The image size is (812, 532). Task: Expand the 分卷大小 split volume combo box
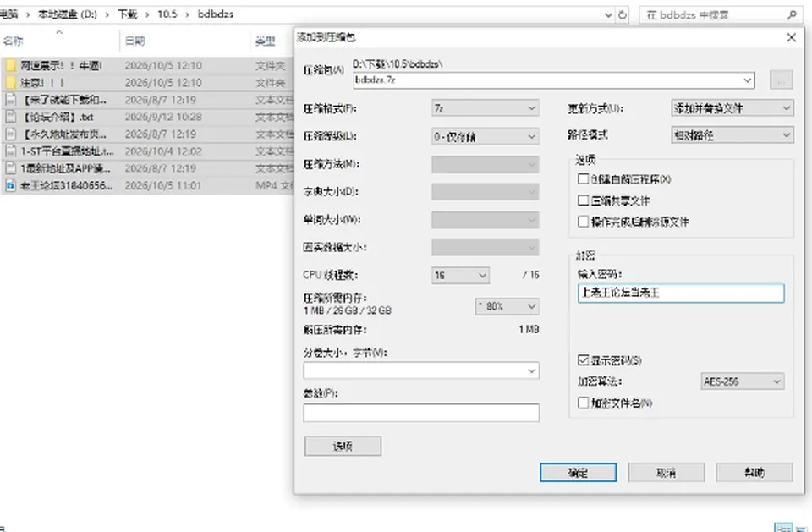(531, 371)
